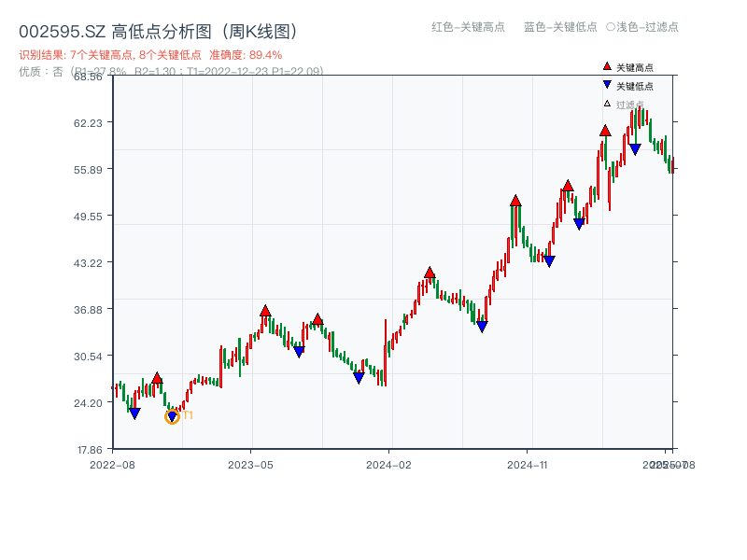Click the 关键低点 legend label text
The height and width of the screenshot is (560, 747).
tap(635, 86)
